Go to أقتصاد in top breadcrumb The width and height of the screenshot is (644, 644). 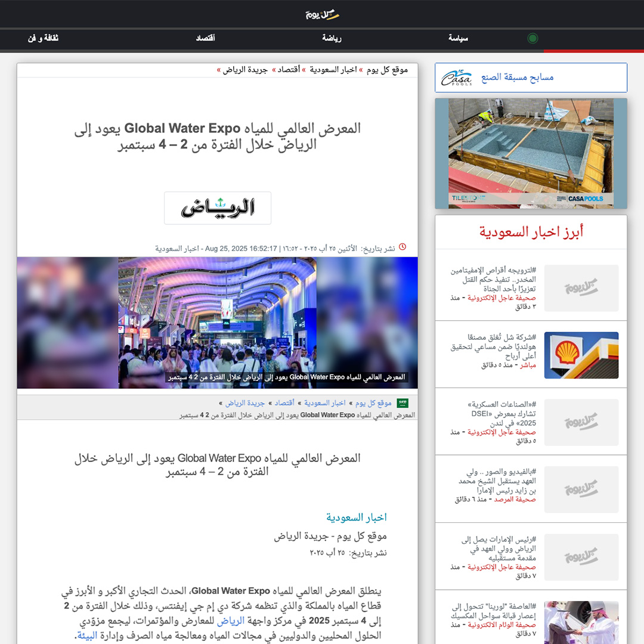click(x=289, y=70)
